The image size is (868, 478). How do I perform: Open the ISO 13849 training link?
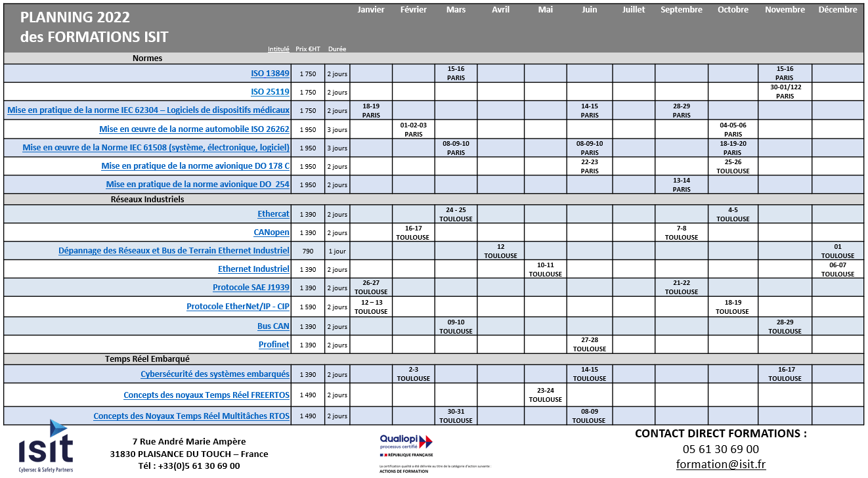[270, 74]
